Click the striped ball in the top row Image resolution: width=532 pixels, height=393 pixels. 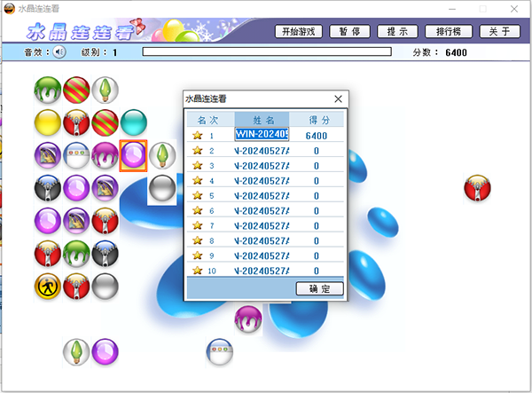76,90
